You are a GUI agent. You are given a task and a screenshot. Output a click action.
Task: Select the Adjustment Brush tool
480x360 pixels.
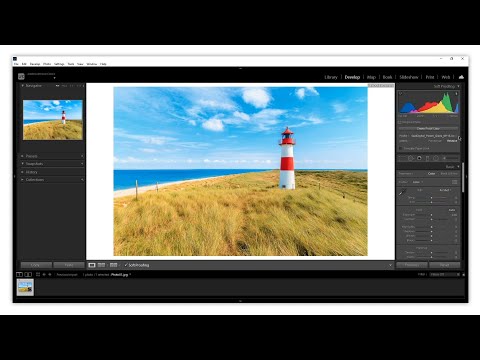450,158
